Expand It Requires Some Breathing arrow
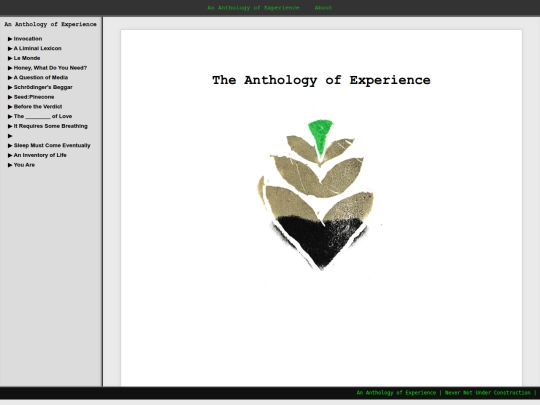Screen dimensions: 540x405 10,126
